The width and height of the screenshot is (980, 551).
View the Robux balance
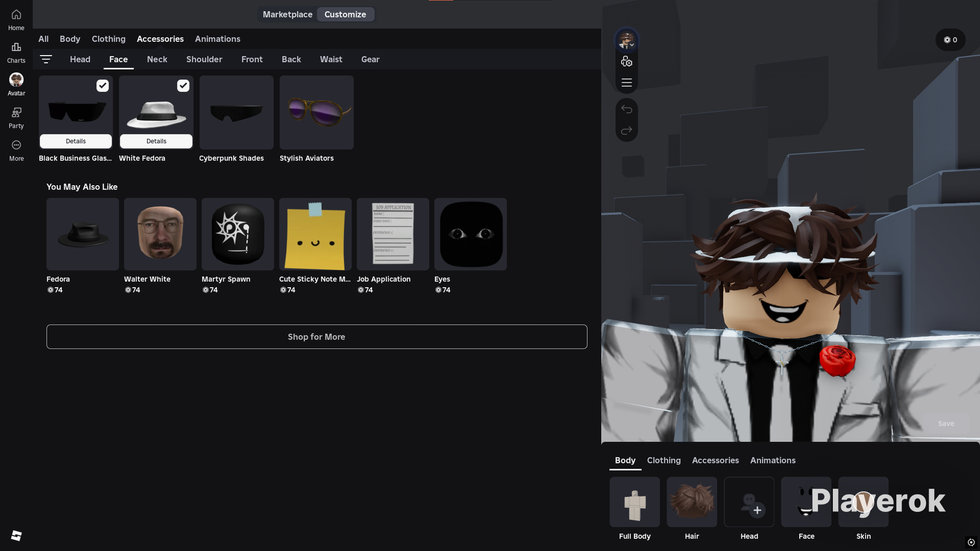click(x=950, y=40)
